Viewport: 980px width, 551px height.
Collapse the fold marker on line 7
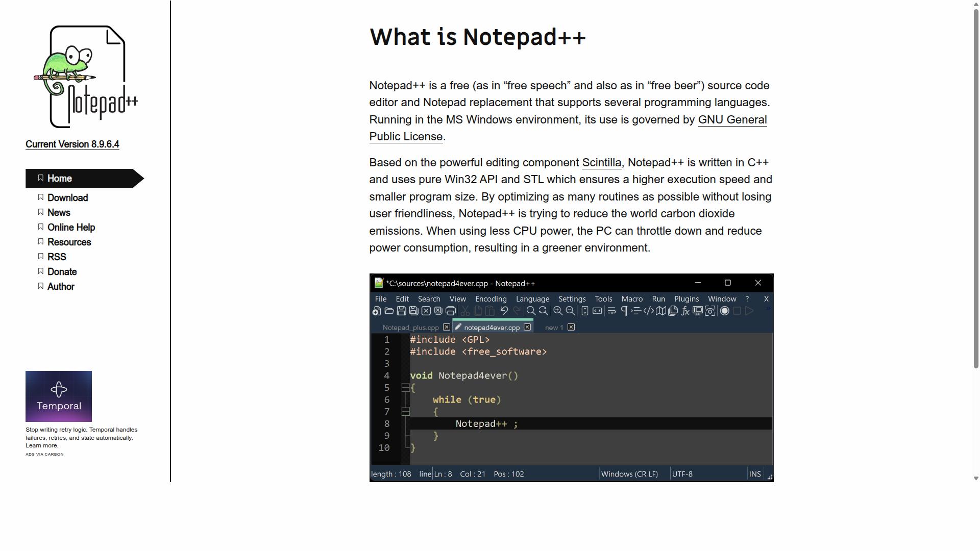pos(405,412)
